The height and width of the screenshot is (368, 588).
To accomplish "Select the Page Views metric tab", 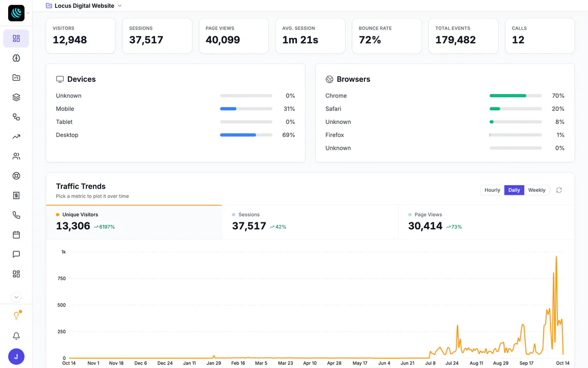I will [486, 222].
